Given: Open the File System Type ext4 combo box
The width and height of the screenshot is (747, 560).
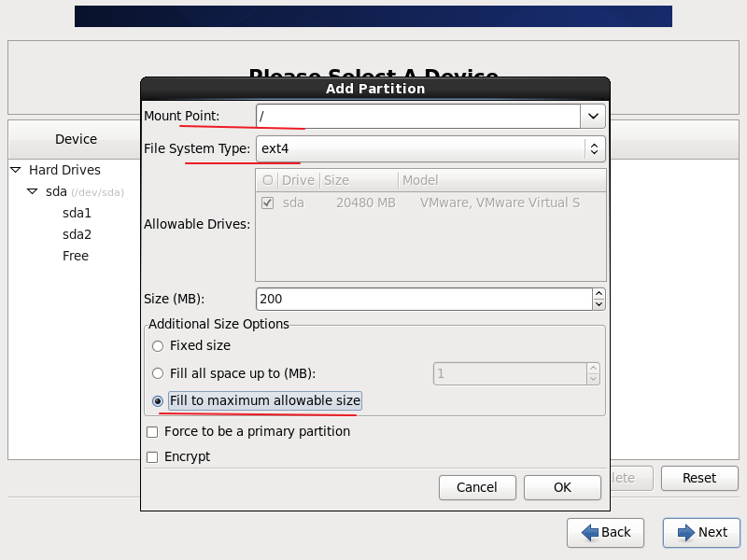Looking at the screenshot, I should (x=430, y=148).
